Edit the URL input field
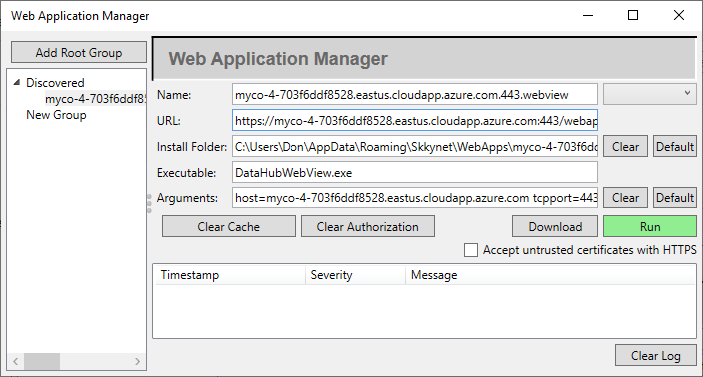The height and width of the screenshot is (377, 703). point(415,121)
